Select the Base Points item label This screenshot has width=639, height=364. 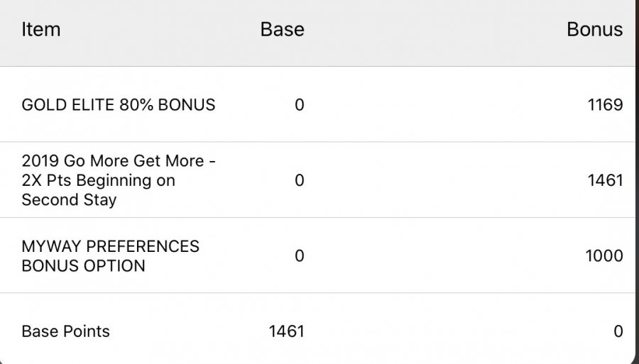coord(66,331)
